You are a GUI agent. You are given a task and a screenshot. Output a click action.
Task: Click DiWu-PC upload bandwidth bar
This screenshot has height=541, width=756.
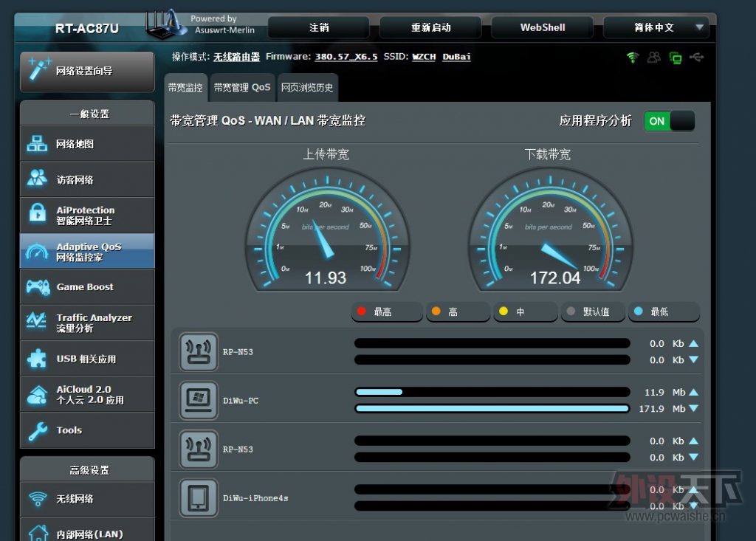tap(492, 392)
